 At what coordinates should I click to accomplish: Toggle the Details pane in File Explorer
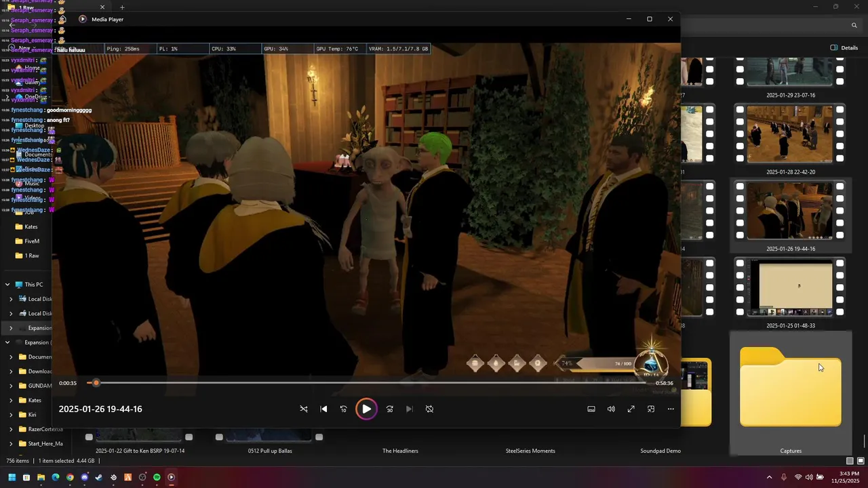click(x=844, y=47)
